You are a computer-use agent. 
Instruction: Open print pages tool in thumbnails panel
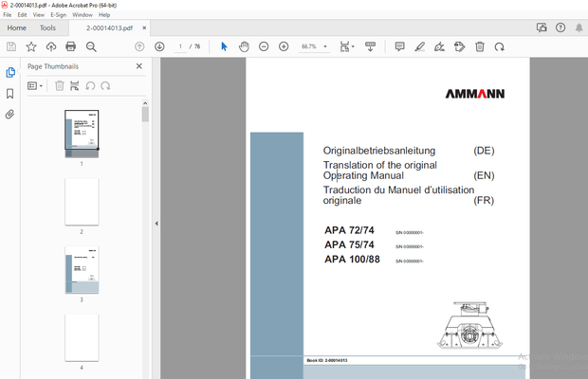(x=75, y=86)
